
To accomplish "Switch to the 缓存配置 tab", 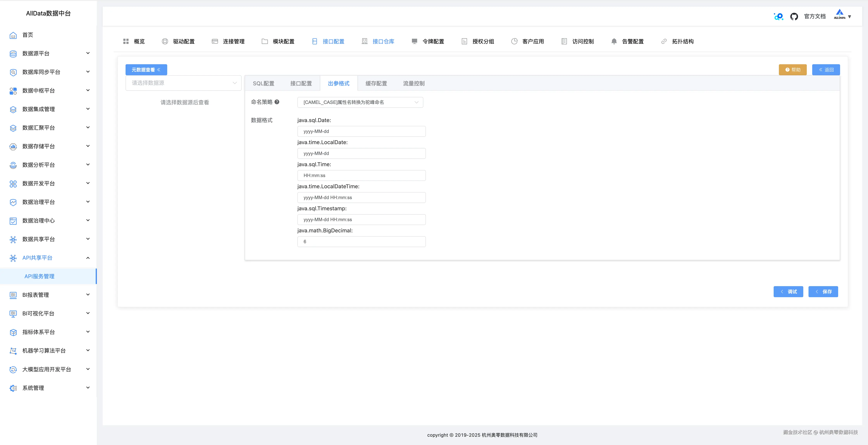I will coord(376,83).
